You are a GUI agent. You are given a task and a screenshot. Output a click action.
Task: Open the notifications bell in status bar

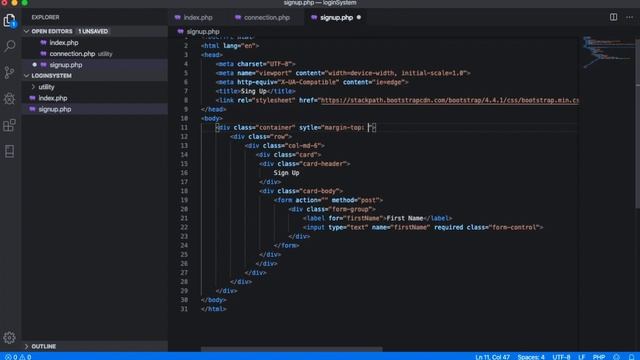(631, 357)
